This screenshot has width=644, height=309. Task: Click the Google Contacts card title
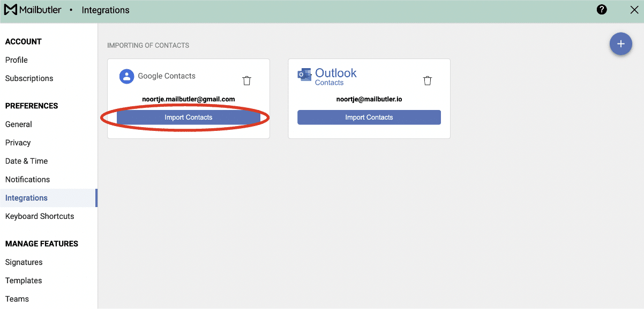click(167, 76)
